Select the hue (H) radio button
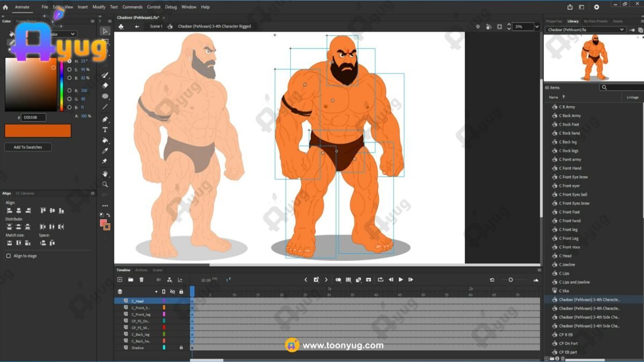Screen dimensions: 644x362 [69, 62]
